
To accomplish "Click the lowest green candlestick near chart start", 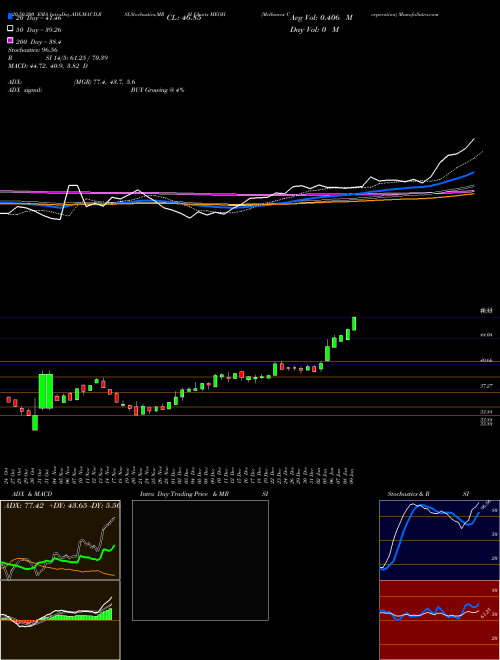I will pos(35,423).
